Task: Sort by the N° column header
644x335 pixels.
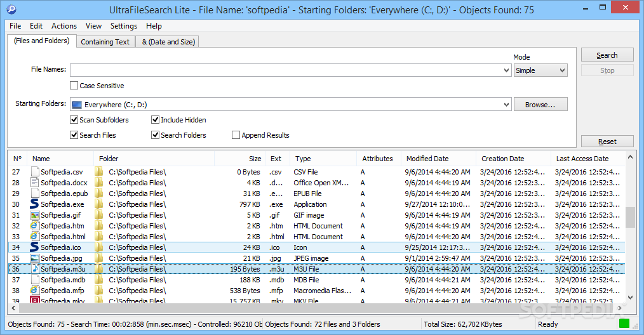Action: click(x=17, y=159)
